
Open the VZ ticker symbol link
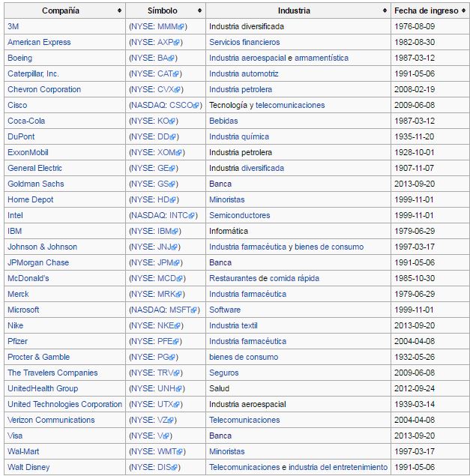[x=163, y=420]
